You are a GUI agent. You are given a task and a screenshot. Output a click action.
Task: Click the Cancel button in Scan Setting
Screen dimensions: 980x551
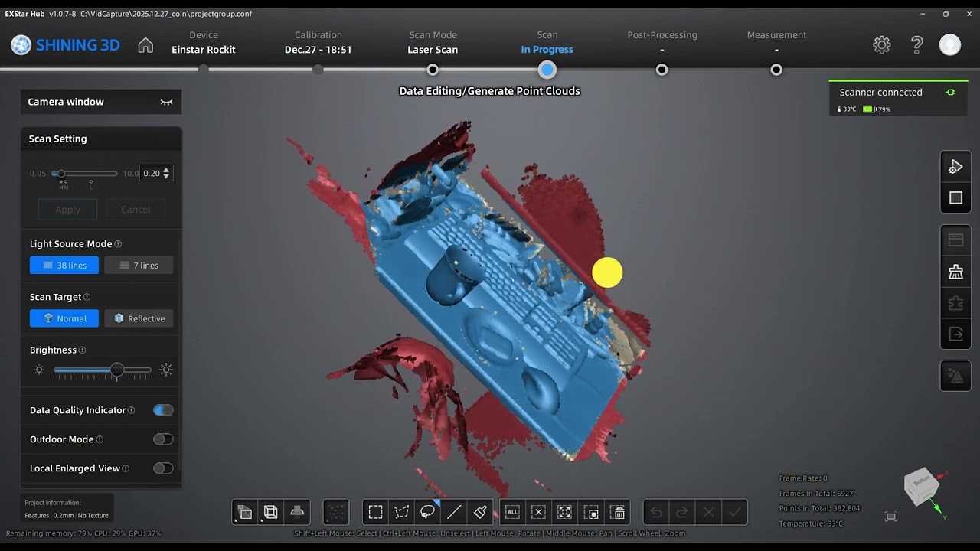136,210
